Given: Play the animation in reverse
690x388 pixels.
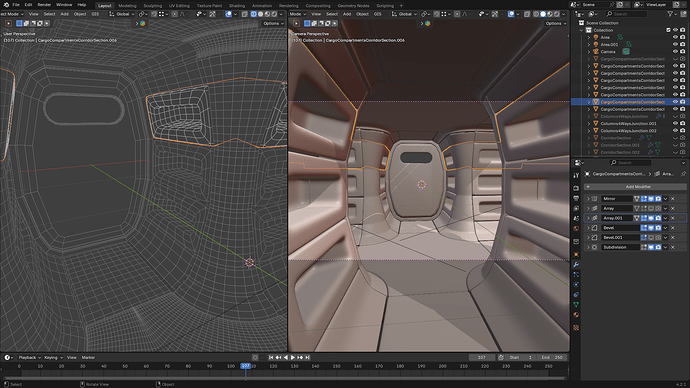Looking at the screenshot, I should pyautogui.click(x=286, y=358).
